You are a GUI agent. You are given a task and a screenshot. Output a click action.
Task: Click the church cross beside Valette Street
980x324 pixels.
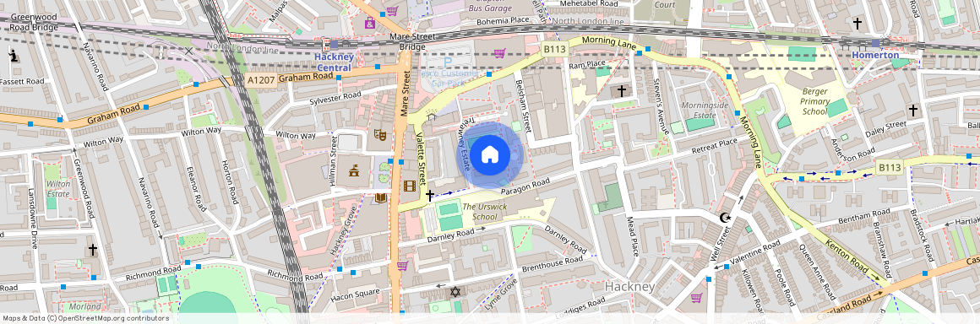click(430, 196)
